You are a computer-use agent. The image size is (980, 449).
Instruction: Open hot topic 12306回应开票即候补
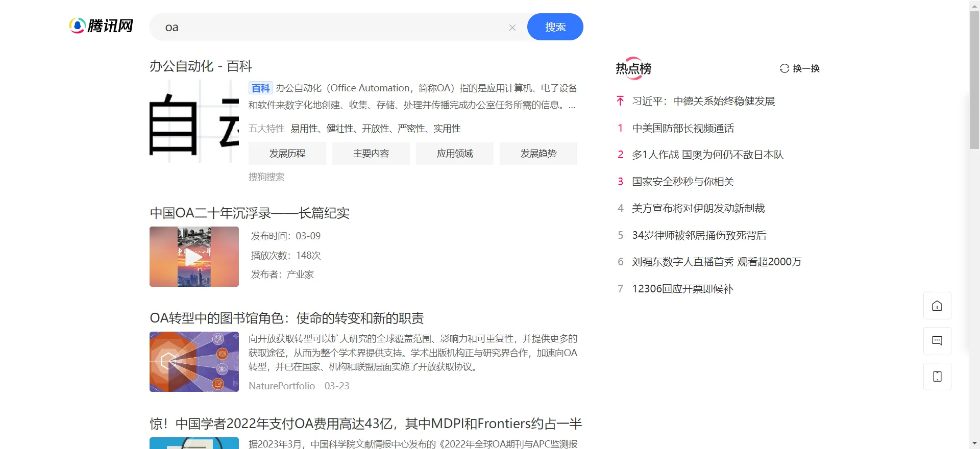coord(682,289)
